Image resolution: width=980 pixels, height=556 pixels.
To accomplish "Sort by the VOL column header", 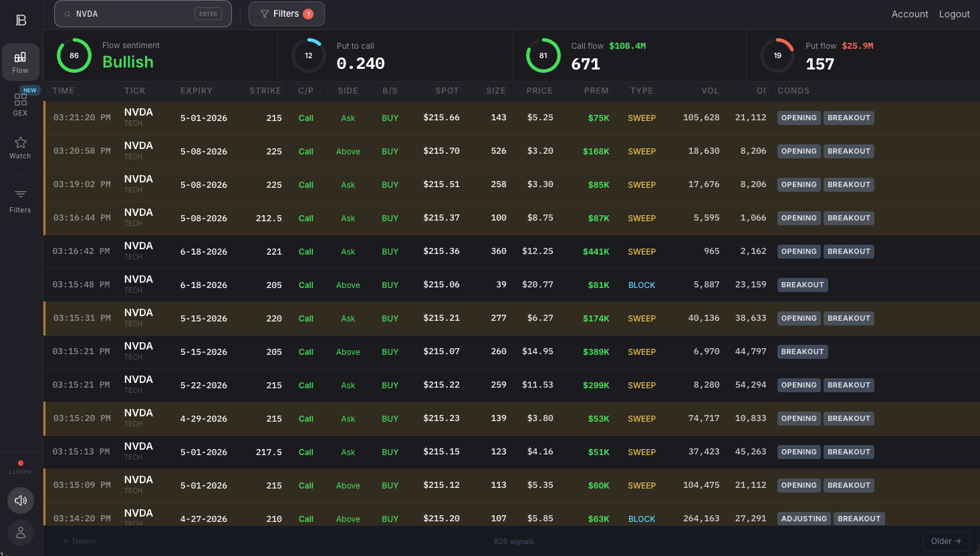I will (x=710, y=91).
